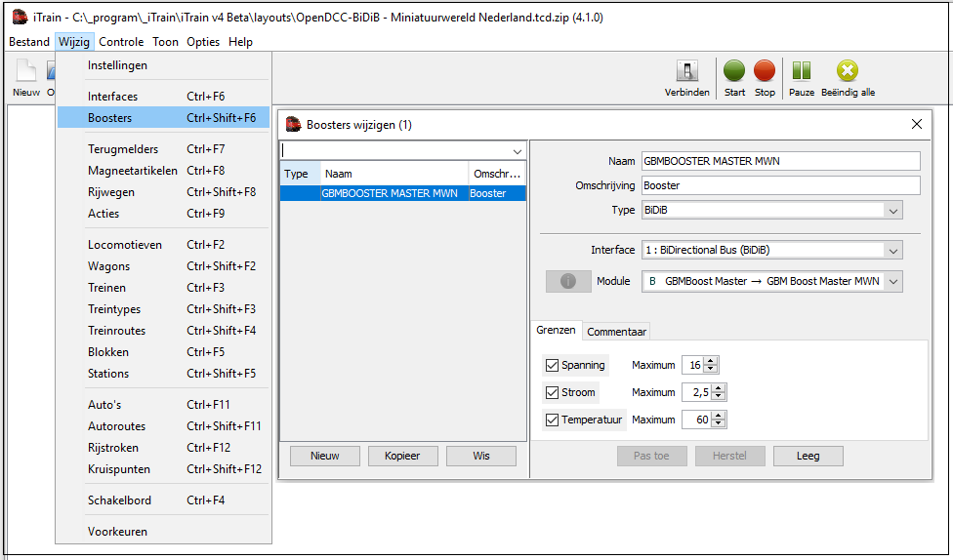Open the Toon menu
953x560 pixels.
point(165,42)
